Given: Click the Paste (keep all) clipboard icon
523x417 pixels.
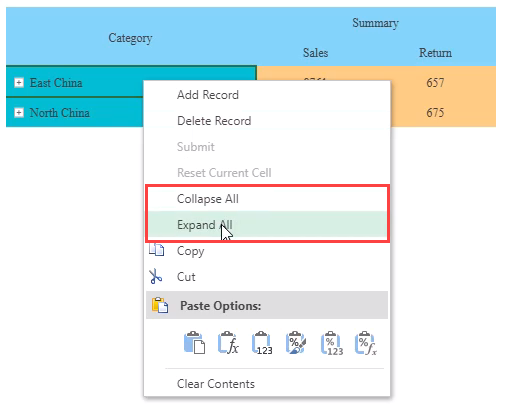Looking at the screenshot, I should [x=194, y=343].
